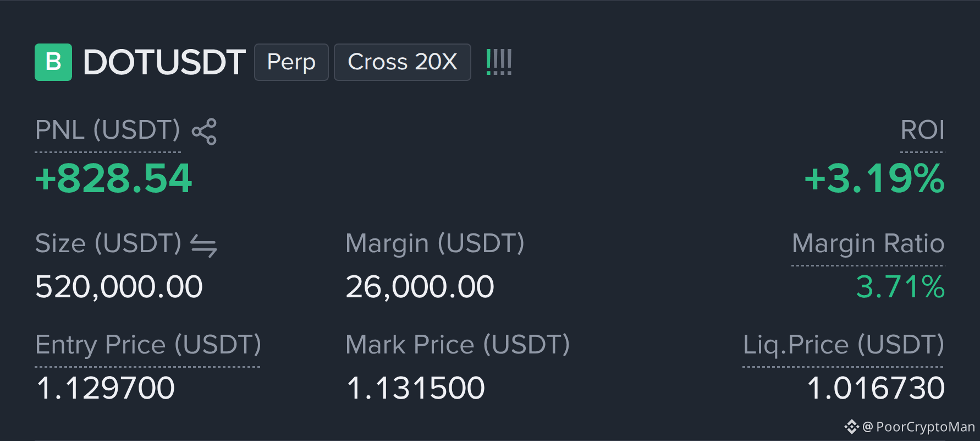This screenshot has width=980, height=441.
Task: Click the Liq.Price (USDT) label
Action: point(844,345)
